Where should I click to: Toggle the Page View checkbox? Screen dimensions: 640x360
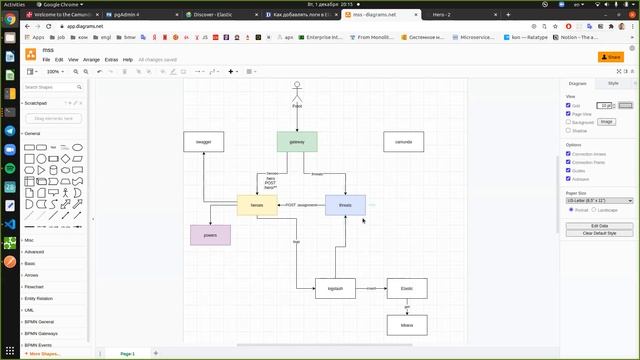[x=568, y=113]
